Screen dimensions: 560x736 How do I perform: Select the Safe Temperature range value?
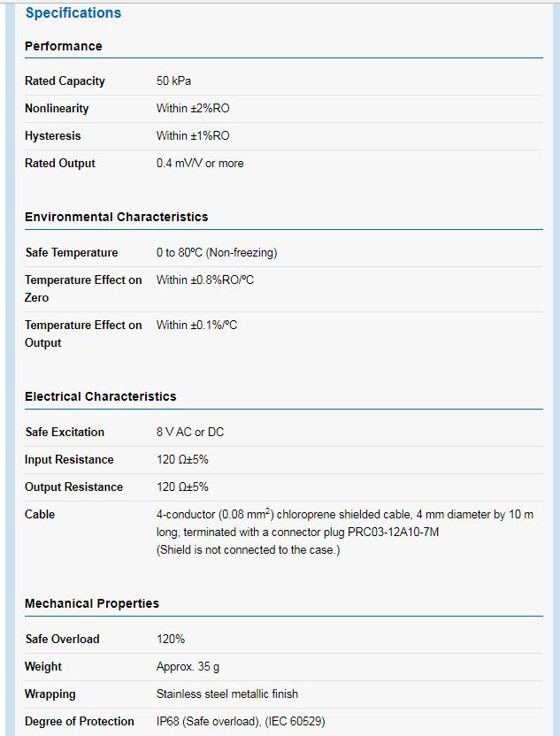(x=217, y=252)
